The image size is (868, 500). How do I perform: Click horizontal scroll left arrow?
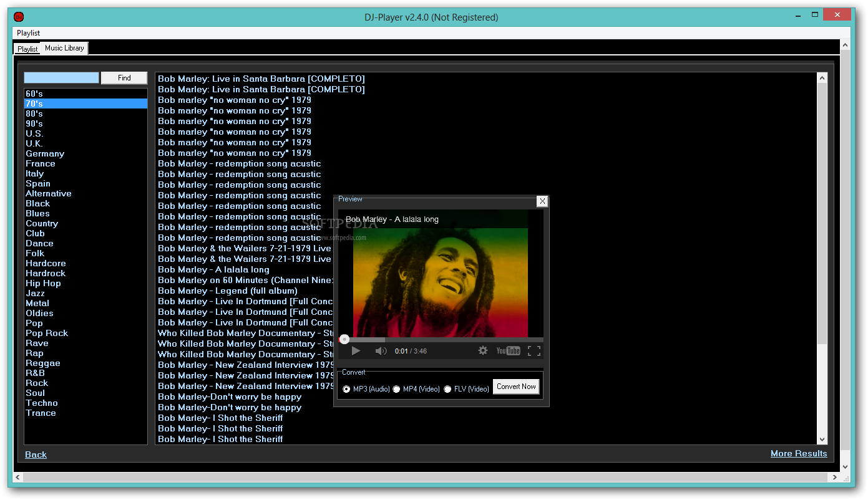[18, 477]
